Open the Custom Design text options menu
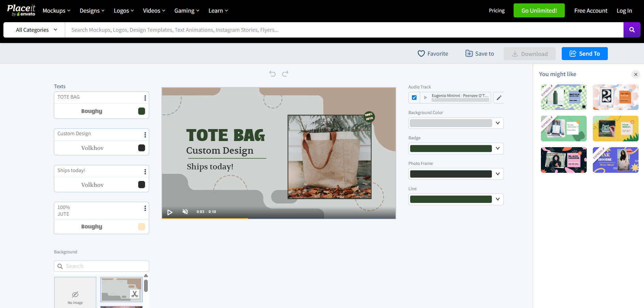The width and height of the screenshot is (644, 308). click(x=145, y=135)
